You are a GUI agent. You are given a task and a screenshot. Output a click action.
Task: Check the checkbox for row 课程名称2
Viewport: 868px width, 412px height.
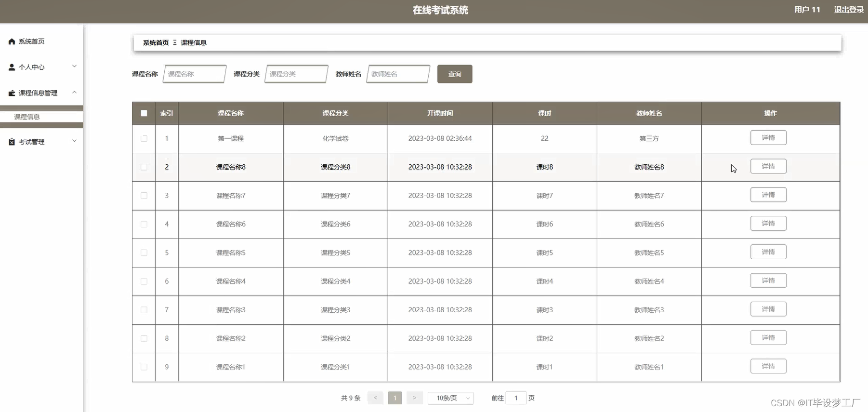point(144,338)
